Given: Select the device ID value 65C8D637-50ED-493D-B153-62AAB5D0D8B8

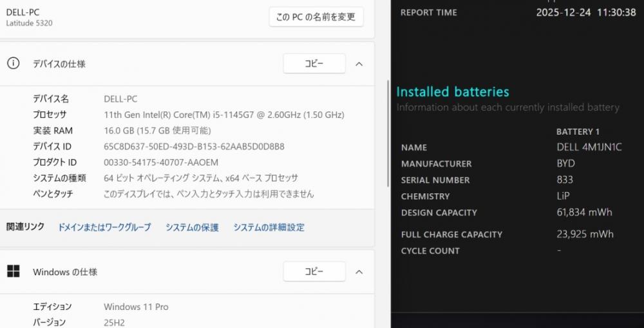Looking at the screenshot, I should pos(194,146).
